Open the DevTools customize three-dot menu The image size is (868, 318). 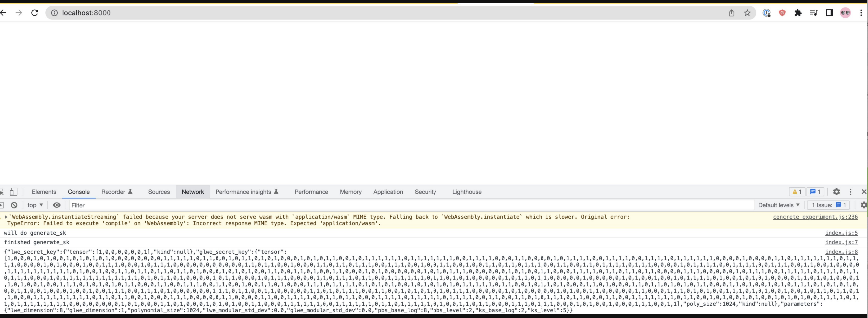(x=850, y=192)
